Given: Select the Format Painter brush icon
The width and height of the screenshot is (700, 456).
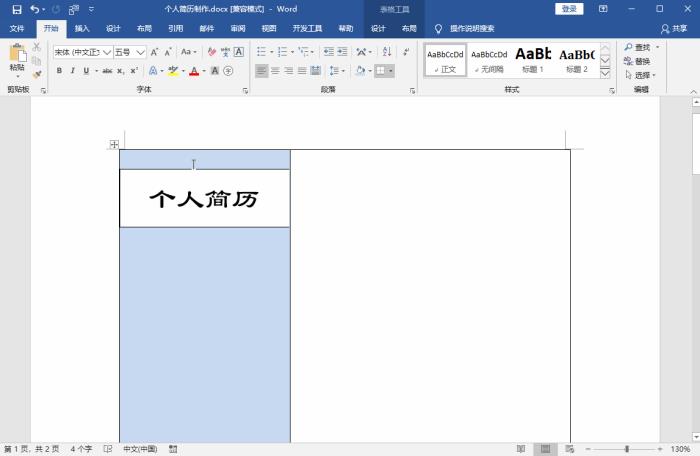Looking at the screenshot, I should (x=37, y=74).
